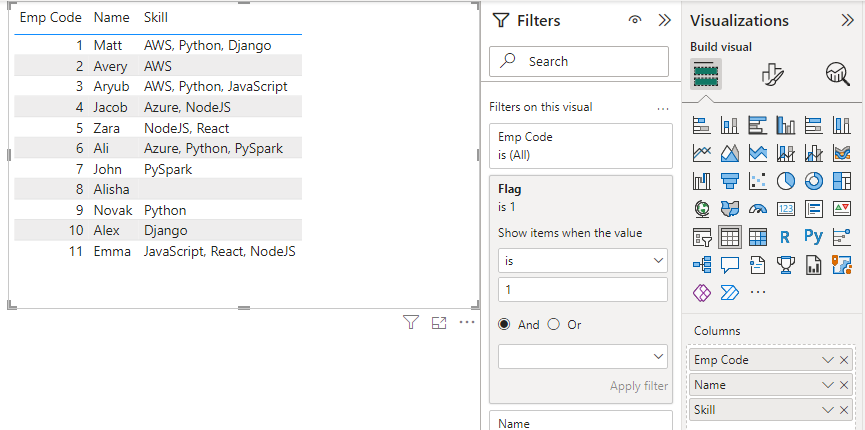Select the ribbon chart visual

pos(842,152)
